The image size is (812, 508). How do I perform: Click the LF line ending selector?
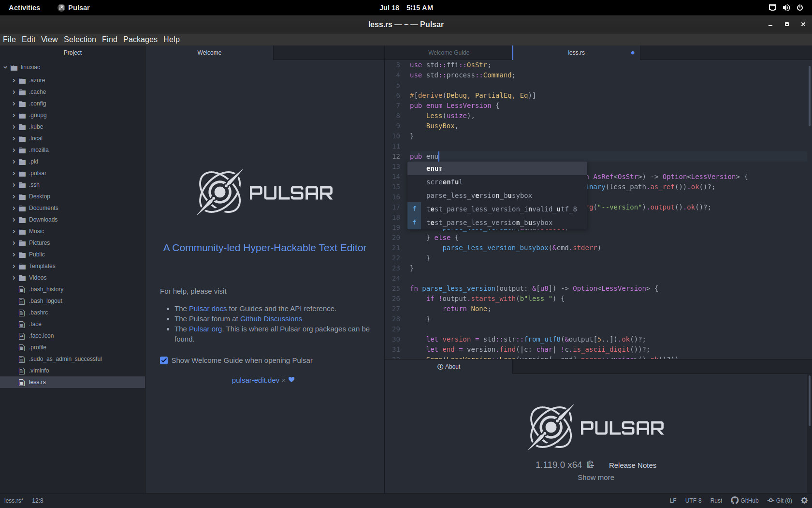click(673, 501)
